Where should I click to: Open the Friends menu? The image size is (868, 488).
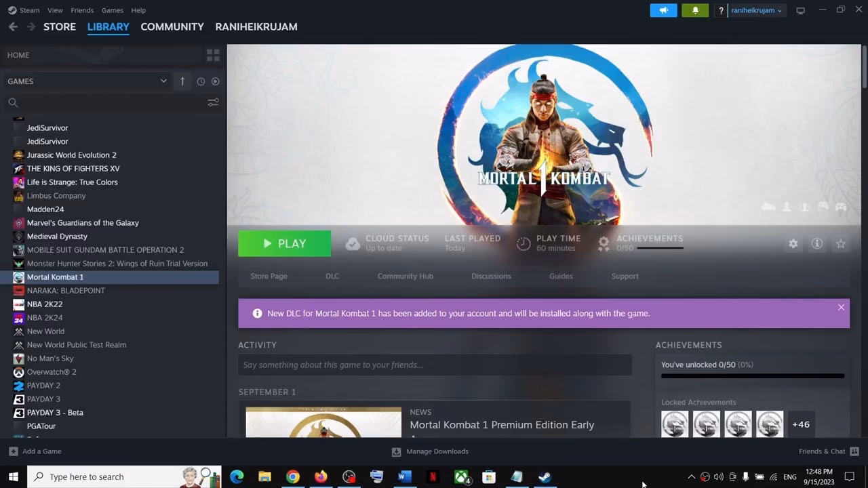(82, 10)
